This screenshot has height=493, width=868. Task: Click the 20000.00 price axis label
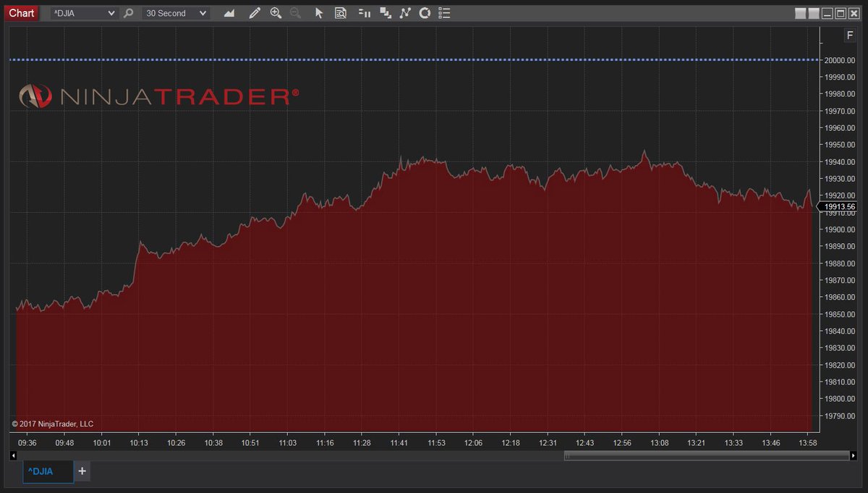[x=840, y=60]
